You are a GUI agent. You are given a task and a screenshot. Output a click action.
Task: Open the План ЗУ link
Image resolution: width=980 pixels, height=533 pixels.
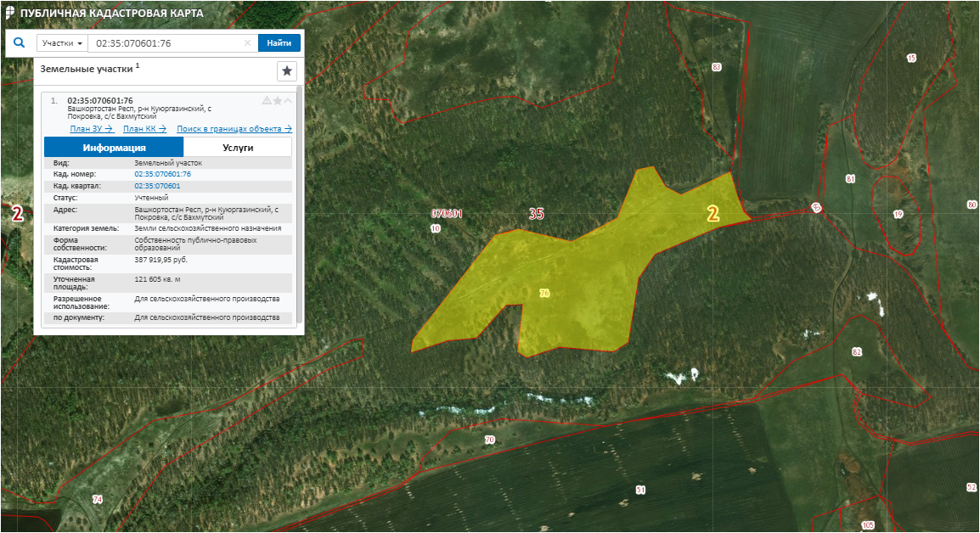(x=92, y=129)
